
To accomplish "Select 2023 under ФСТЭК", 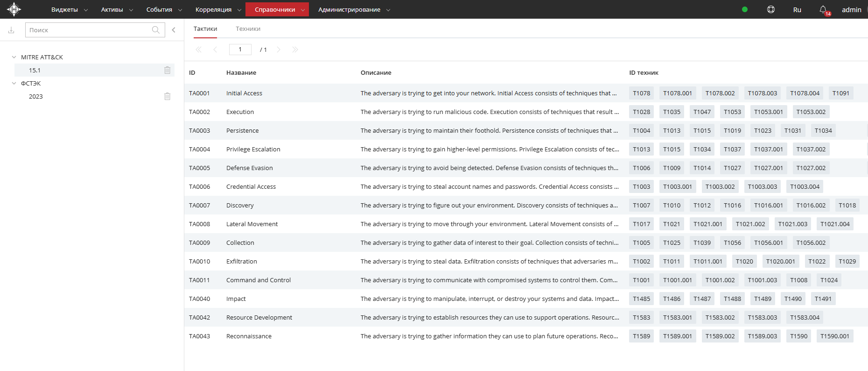I will click(36, 96).
